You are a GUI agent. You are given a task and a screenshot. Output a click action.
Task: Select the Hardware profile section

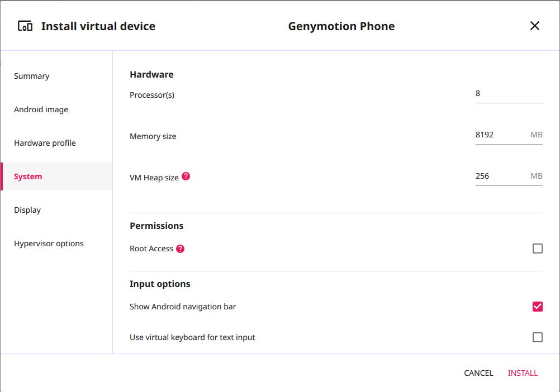coord(45,143)
